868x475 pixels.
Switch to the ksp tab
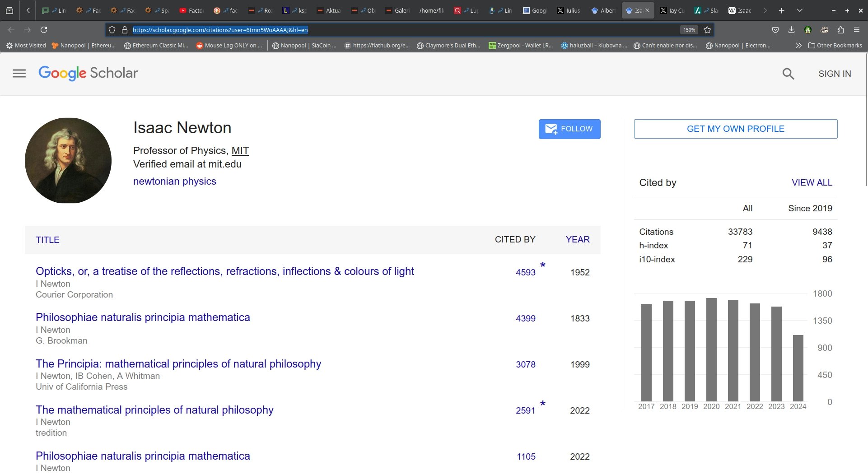[295, 10]
